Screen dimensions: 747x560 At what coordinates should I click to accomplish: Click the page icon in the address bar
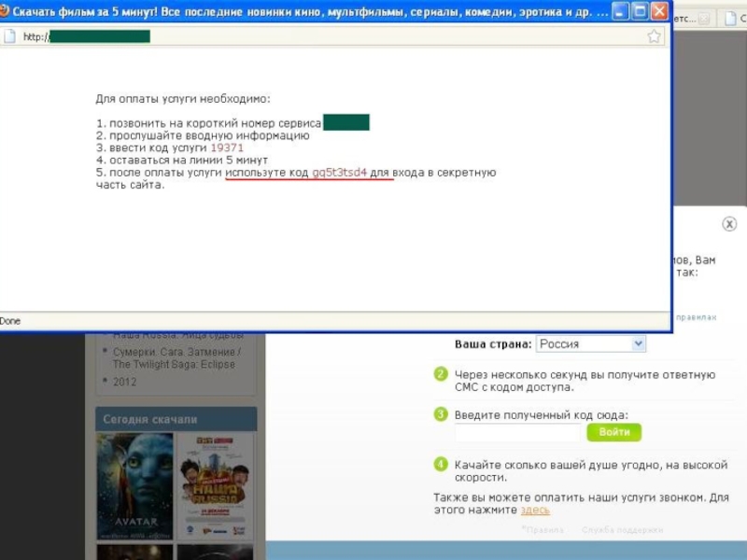coord(9,36)
